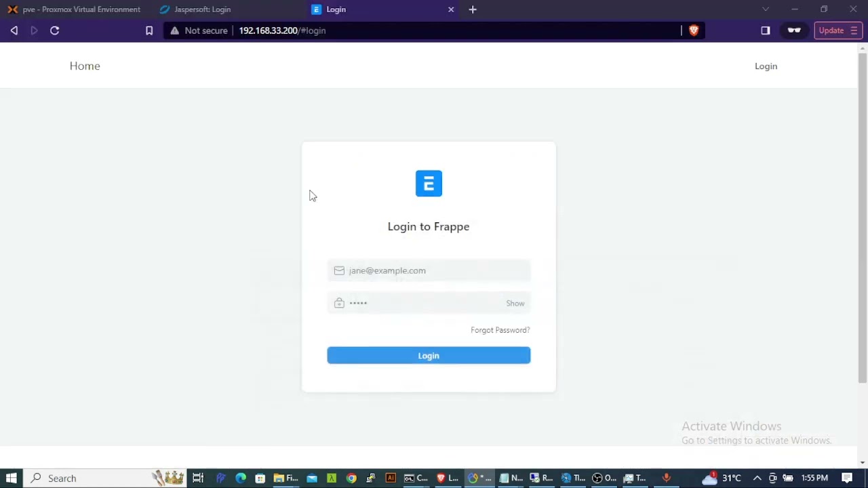
Task: Open Microsoft Edge from the taskbar
Action: tap(241, 479)
